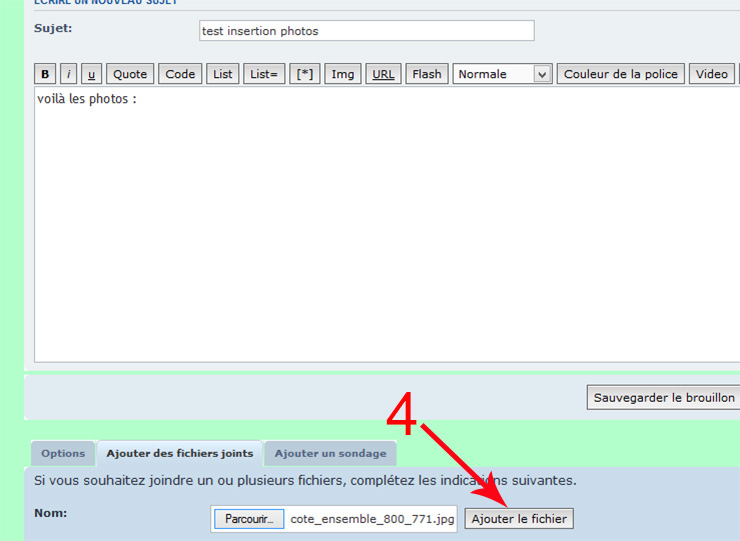740x541 pixels.
Task: Open the Normale font size dropdown
Action: click(502, 74)
